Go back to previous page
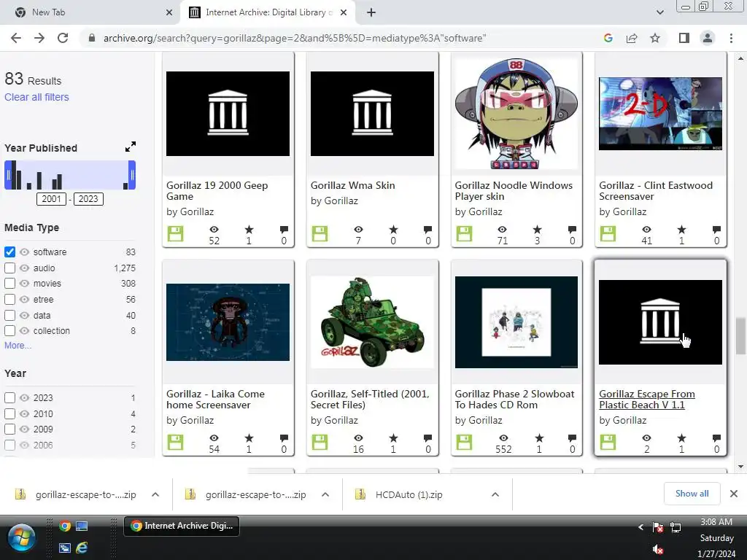 point(16,38)
